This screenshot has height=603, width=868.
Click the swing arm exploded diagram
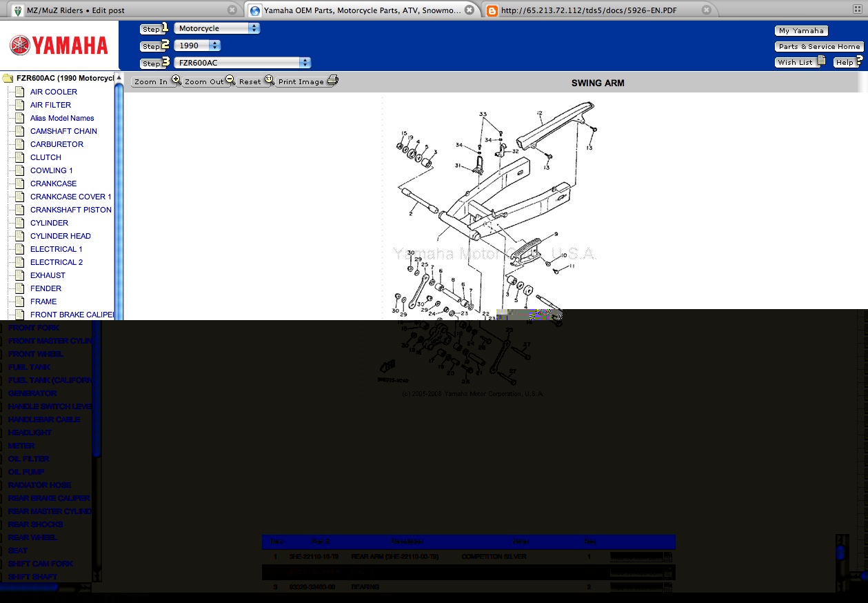click(x=486, y=241)
